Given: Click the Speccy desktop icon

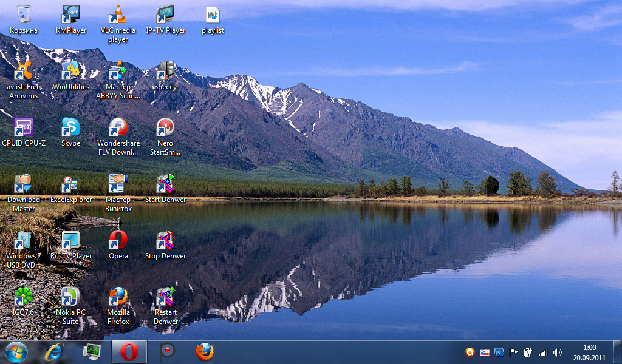Looking at the screenshot, I should click(x=165, y=72).
